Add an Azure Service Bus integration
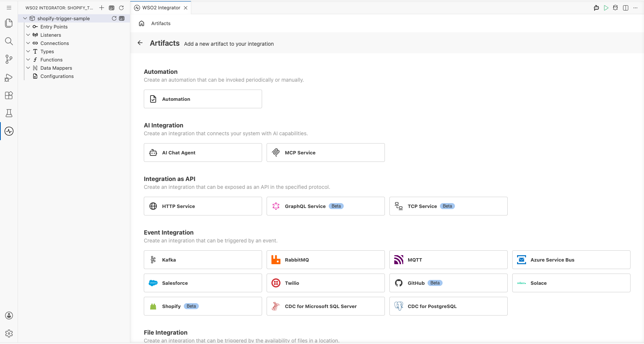Screen dimensions: 644x344 click(571, 260)
